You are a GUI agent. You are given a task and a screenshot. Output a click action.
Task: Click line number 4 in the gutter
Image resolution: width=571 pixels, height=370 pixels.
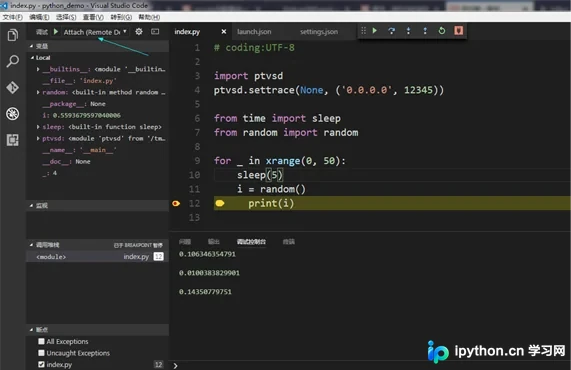[197, 90]
